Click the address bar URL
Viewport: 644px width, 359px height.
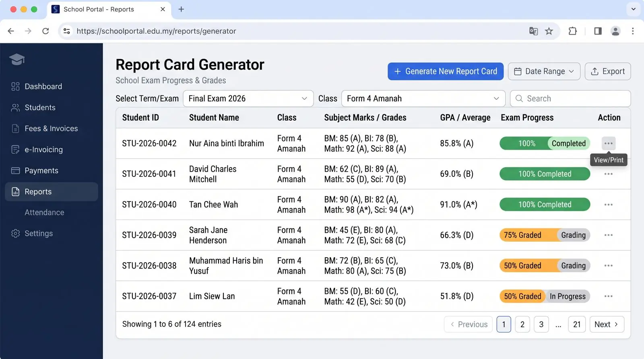156,31
